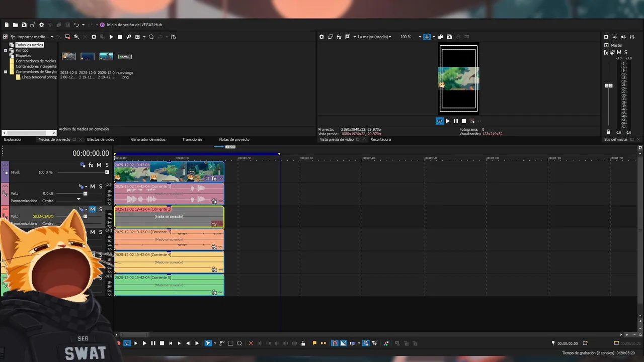Play in video preview window

tap(448, 121)
